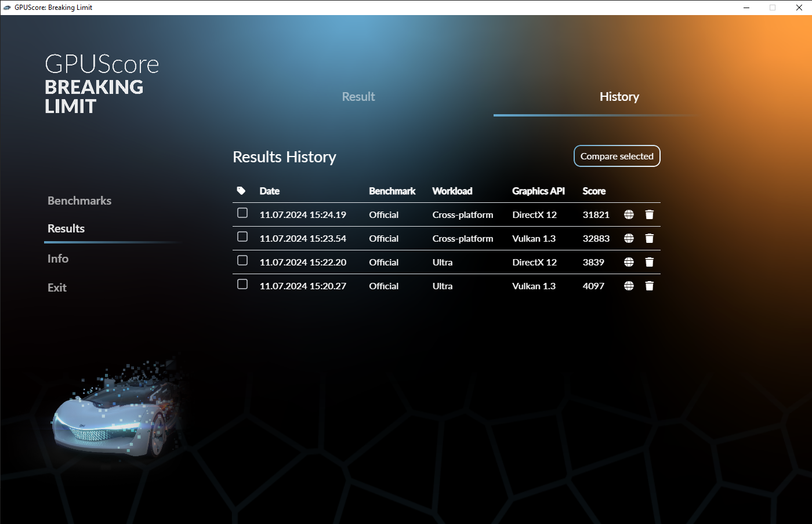Open the Results section in sidebar

[66, 228]
